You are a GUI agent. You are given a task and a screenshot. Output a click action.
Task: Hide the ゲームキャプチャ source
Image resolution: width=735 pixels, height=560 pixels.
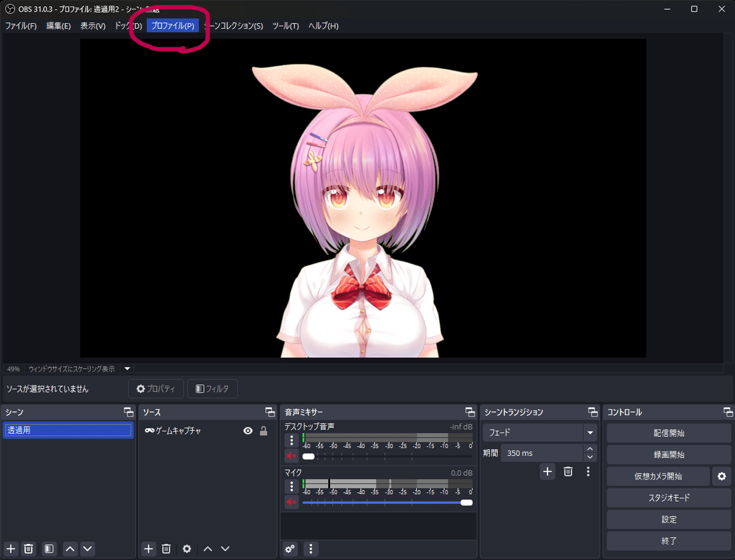click(248, 431)
